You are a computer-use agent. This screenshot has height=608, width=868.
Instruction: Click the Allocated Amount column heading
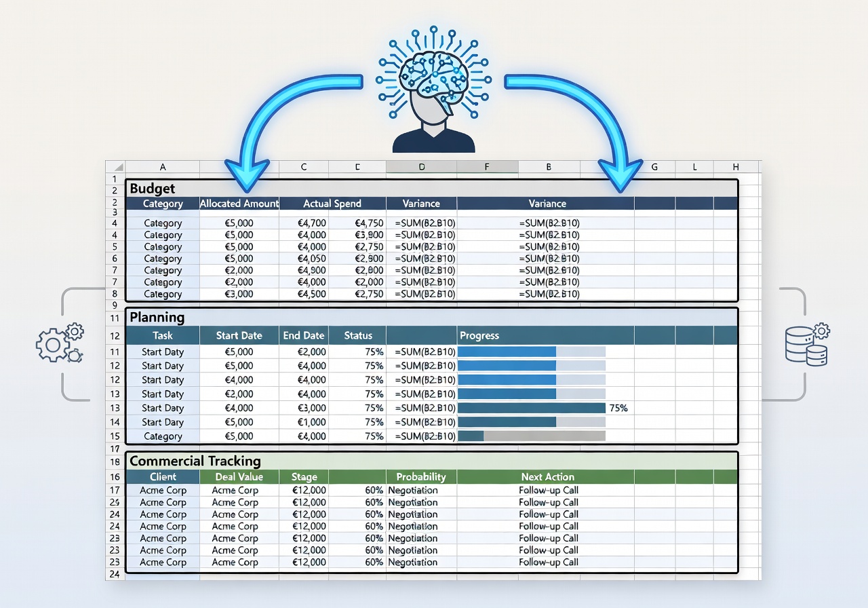pyautogui.click(x=239, y=204)
